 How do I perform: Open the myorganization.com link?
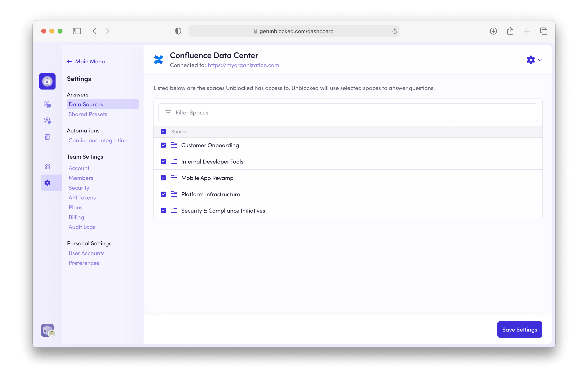(x=243, y=65)
